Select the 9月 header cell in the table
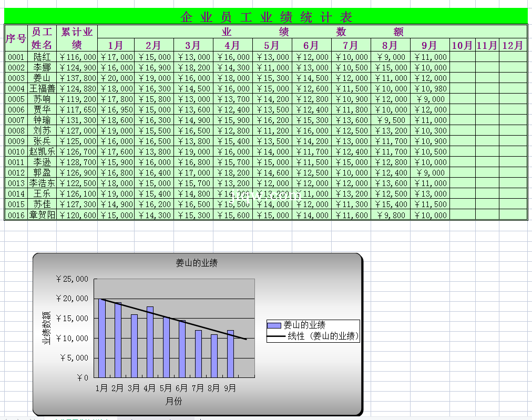The image size is (532, 420). (x=429, y=45)
